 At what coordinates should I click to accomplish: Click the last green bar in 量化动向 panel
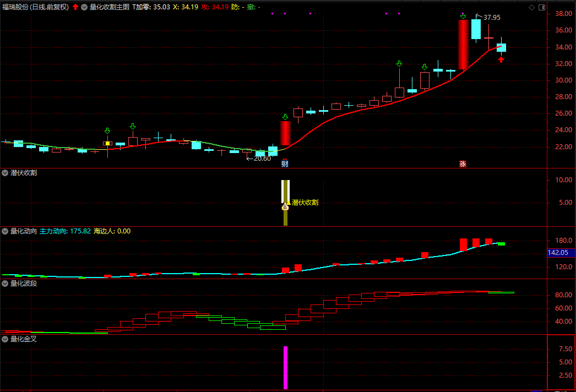[x=502, y=244]
